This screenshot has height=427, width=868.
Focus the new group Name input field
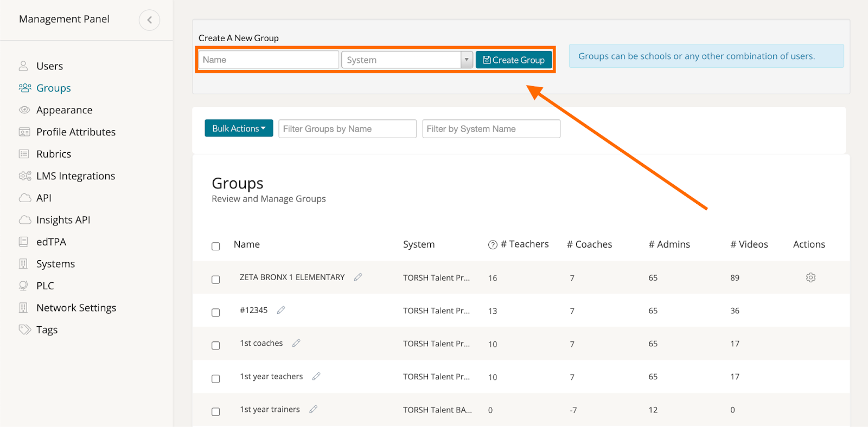[x=268, y=60]
